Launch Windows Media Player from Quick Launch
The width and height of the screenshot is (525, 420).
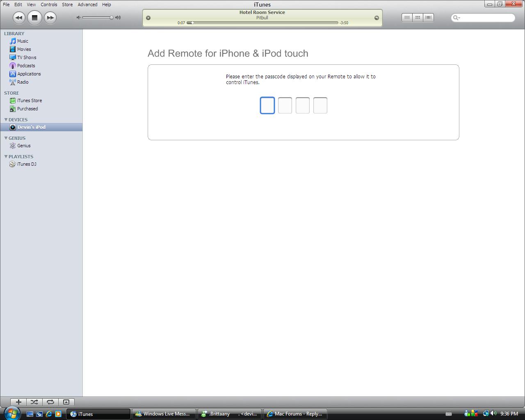point(58,414)
